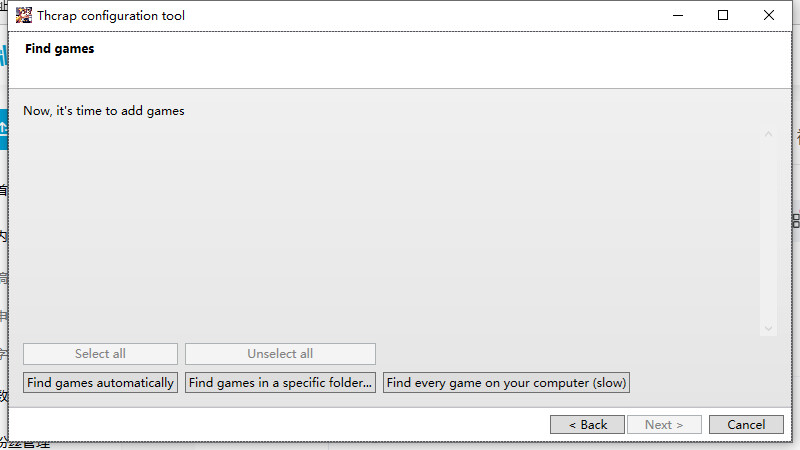
Task: Choose Find games in a specific folder
Action: 280,383
